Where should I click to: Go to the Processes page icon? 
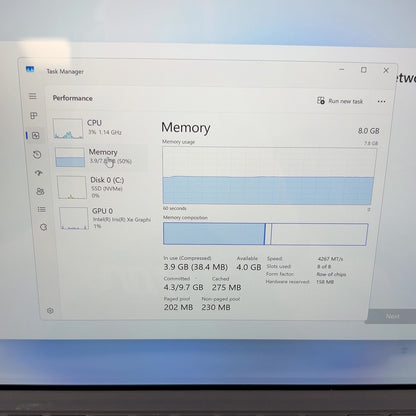[x=34, y=115]
